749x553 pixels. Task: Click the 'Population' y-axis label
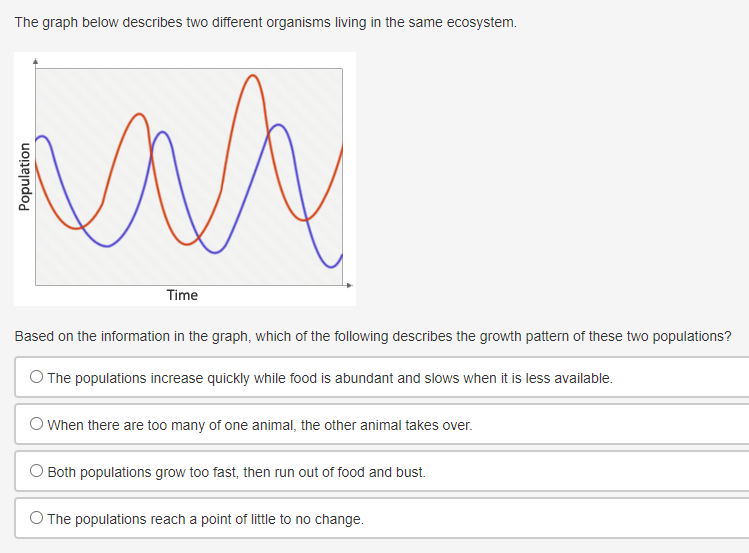pos(24,177)
